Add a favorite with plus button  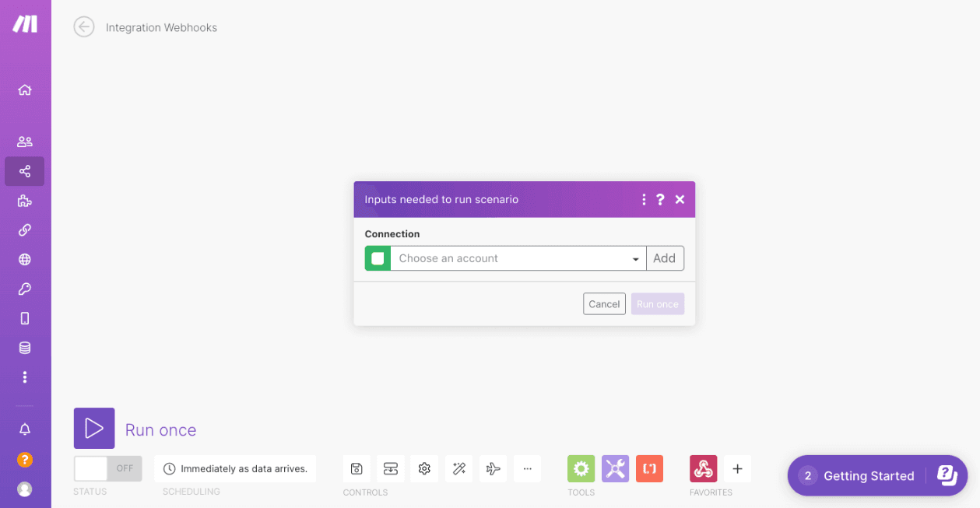(737, 468)
